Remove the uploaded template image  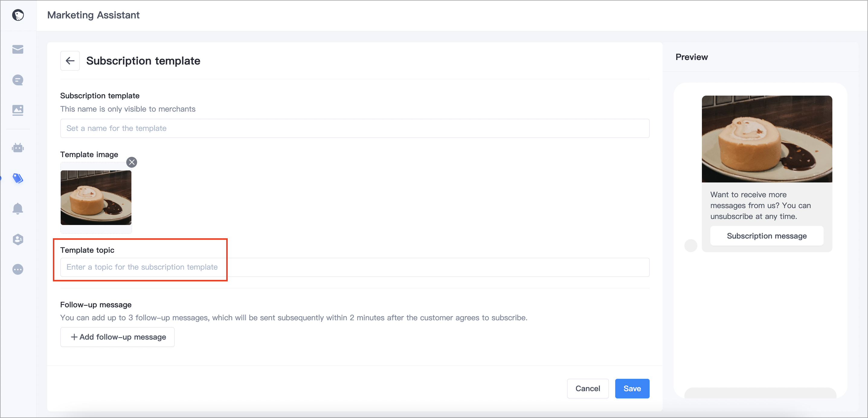[x=132, y=162]
